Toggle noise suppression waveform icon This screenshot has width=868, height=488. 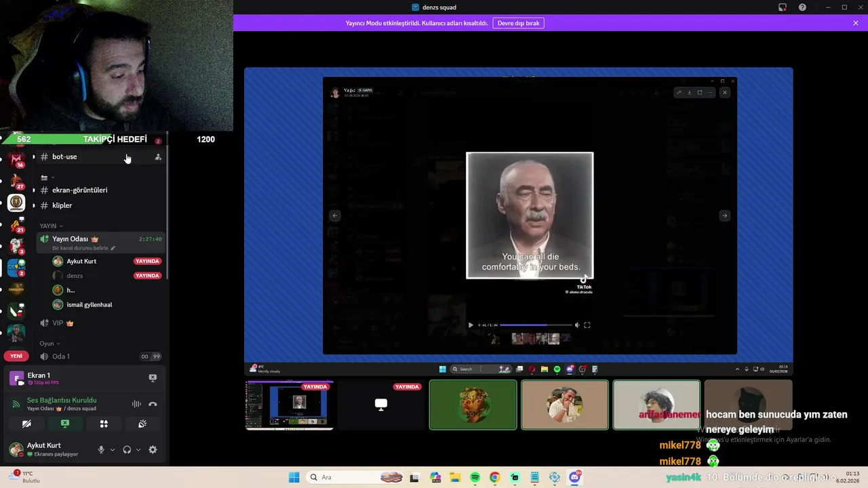pos(136,404)
